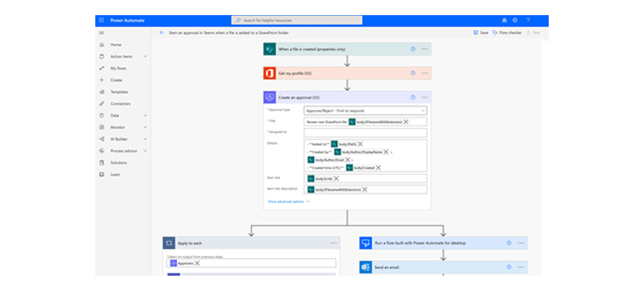Click the SharePoint trigger icon
644x302 pixels.
point(269,49)
